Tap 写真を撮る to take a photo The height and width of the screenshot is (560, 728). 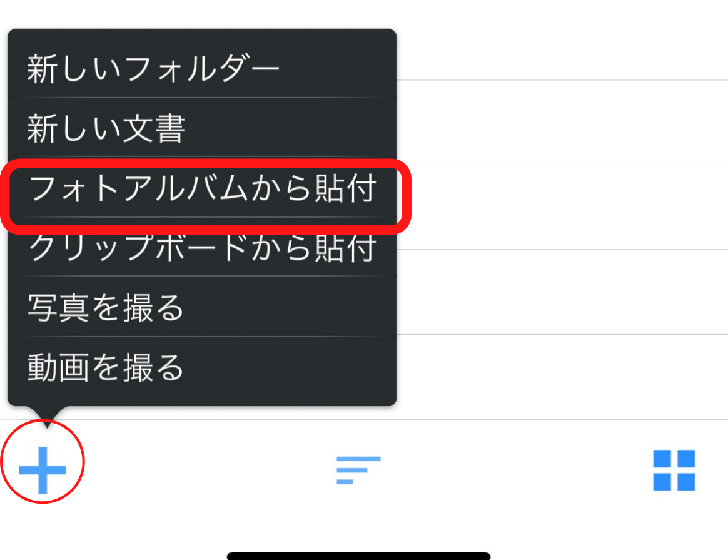click(x=202, y=307)
